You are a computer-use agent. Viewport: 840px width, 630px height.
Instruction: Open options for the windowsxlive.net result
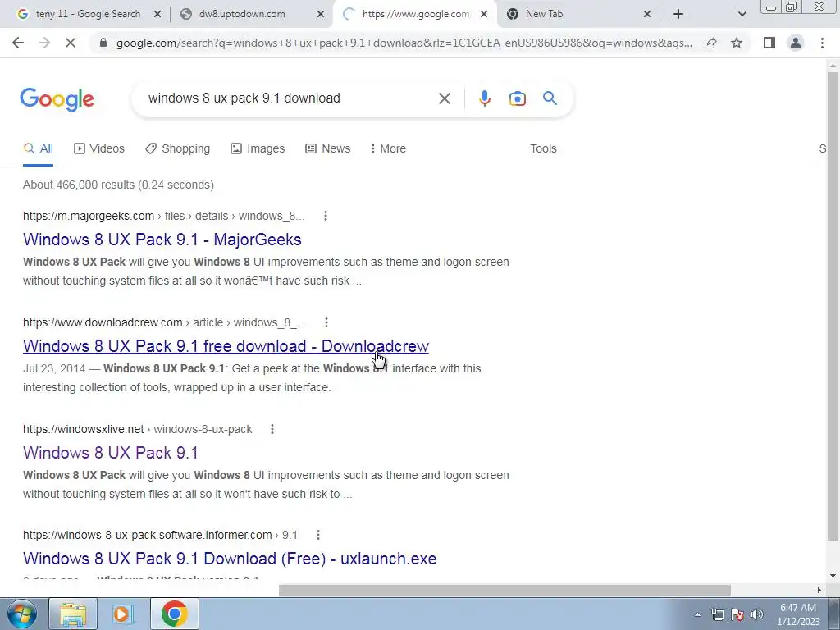click(x=272, y=429)
